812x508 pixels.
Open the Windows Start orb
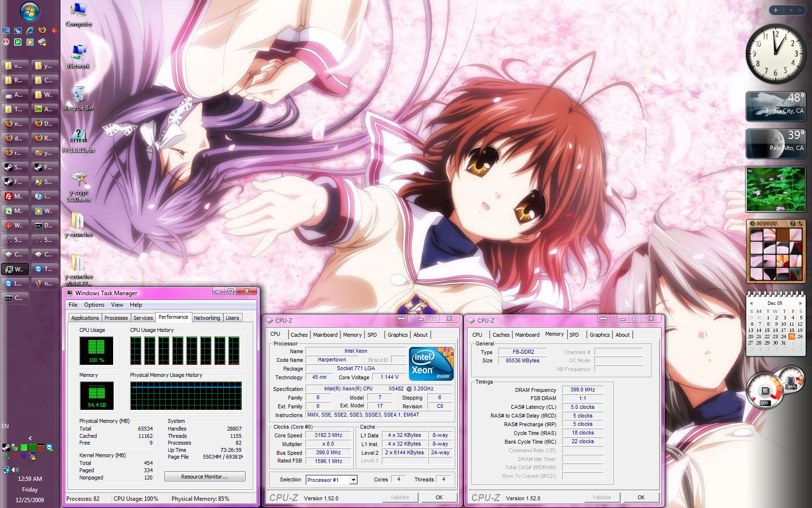(x=30, y=12)
